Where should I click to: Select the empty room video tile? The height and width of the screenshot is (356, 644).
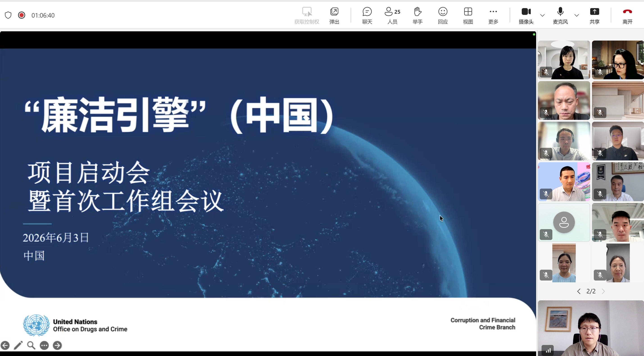tap(618, 100)
